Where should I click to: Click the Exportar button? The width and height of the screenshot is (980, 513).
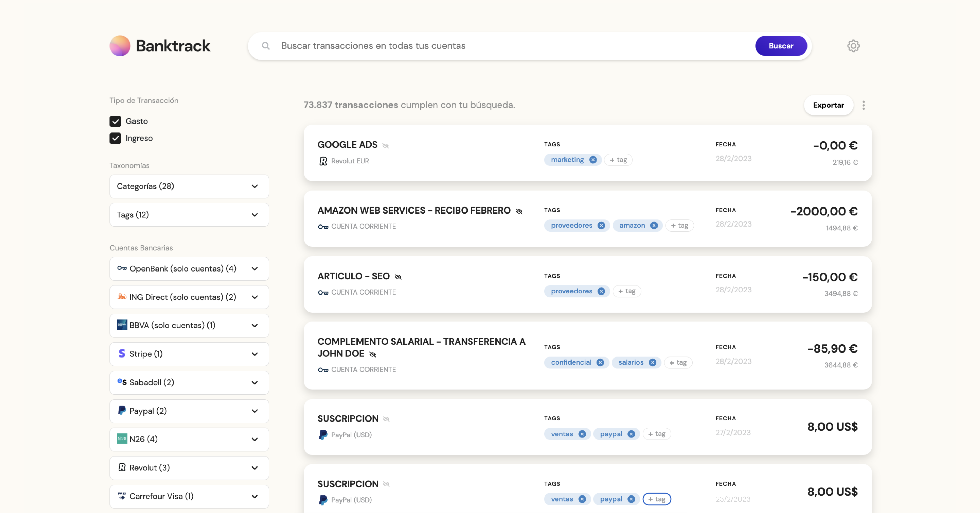coord(828,105)
